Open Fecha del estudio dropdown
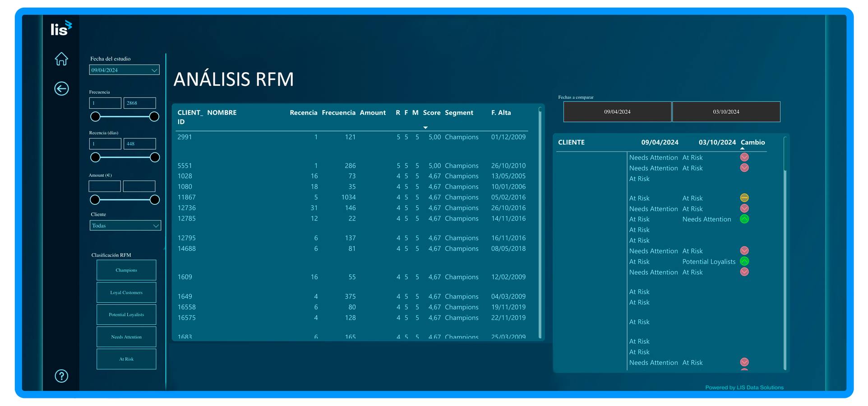Screen dimensions: 868x406 click(x=124, y=70)
